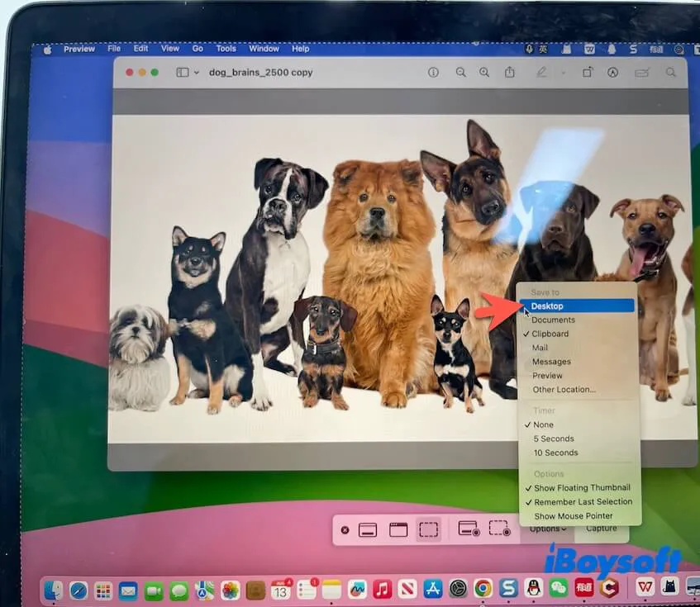Viewport: 700px width, 607px height.
Task: Select Capture Selected Portion icon
Action: 428,529
